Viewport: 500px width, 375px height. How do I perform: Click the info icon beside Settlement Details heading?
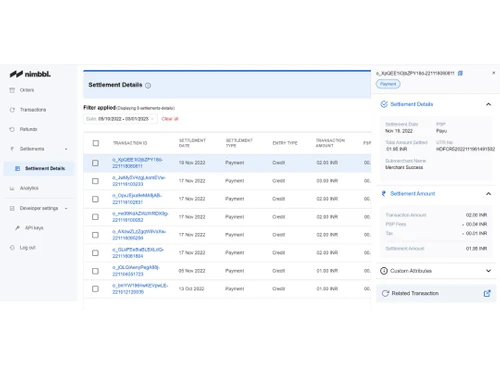click(148, 85)
